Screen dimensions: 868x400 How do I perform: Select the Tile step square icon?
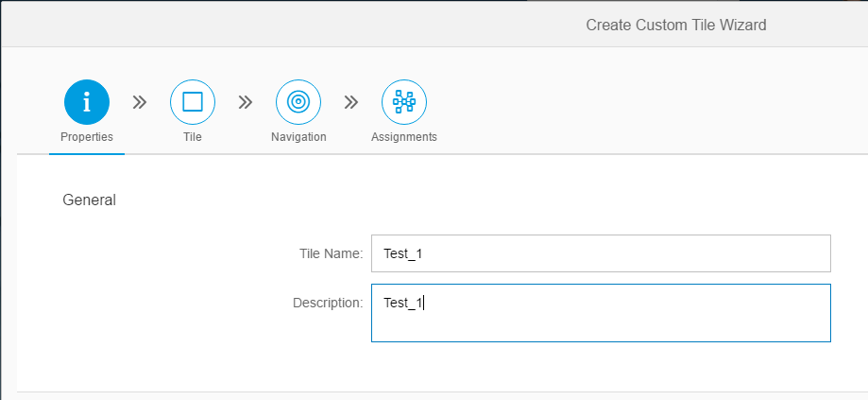[x=193, y=102]
